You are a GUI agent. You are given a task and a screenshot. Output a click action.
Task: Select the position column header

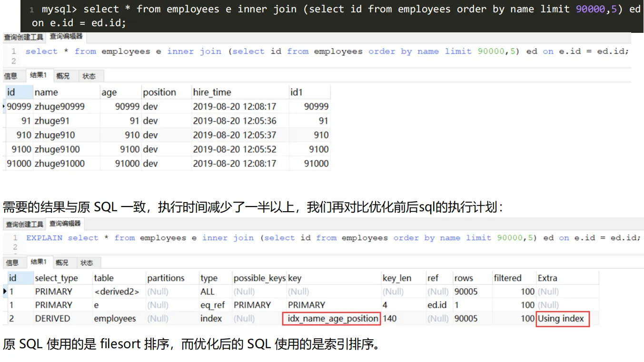tap(167, 92)
